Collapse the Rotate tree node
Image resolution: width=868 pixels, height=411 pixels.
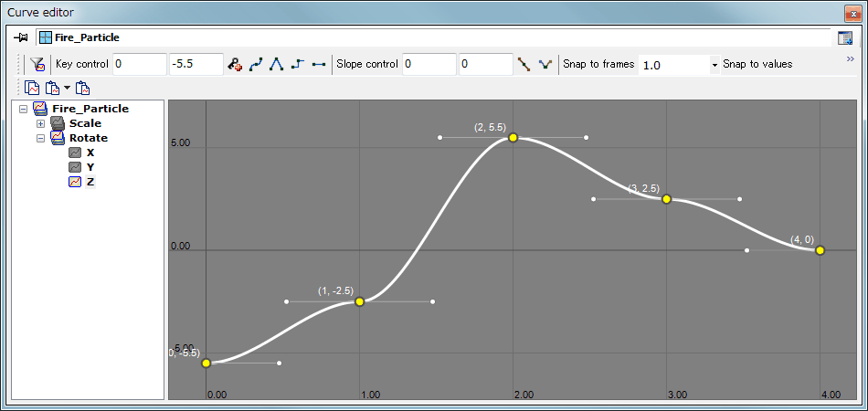point(40,138)
